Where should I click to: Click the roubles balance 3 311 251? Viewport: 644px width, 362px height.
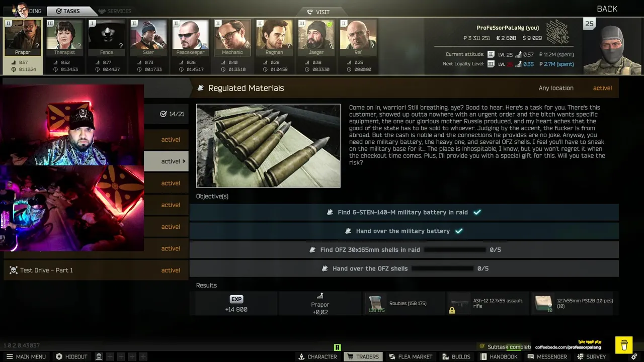click(476, 38)
